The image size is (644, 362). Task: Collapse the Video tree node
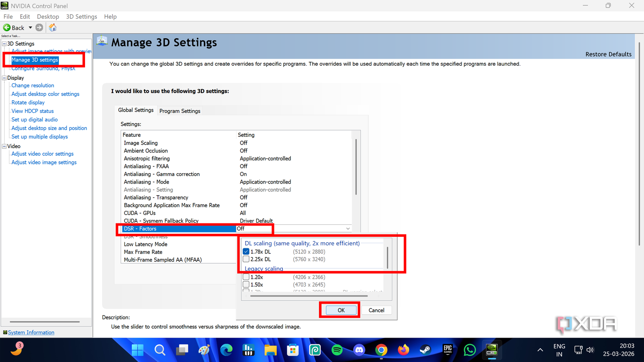(4, 146)
